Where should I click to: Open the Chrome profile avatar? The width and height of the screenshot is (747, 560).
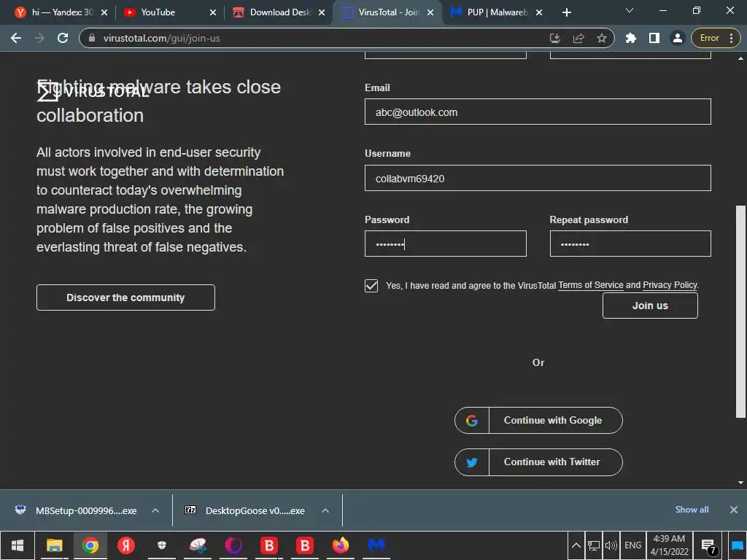(677, 38)
